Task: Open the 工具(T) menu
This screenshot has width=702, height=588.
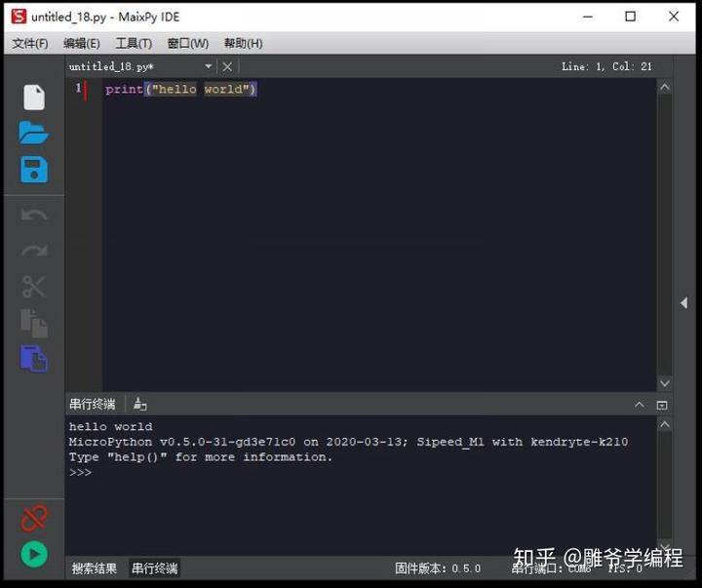Action: [x=134, y=43]
